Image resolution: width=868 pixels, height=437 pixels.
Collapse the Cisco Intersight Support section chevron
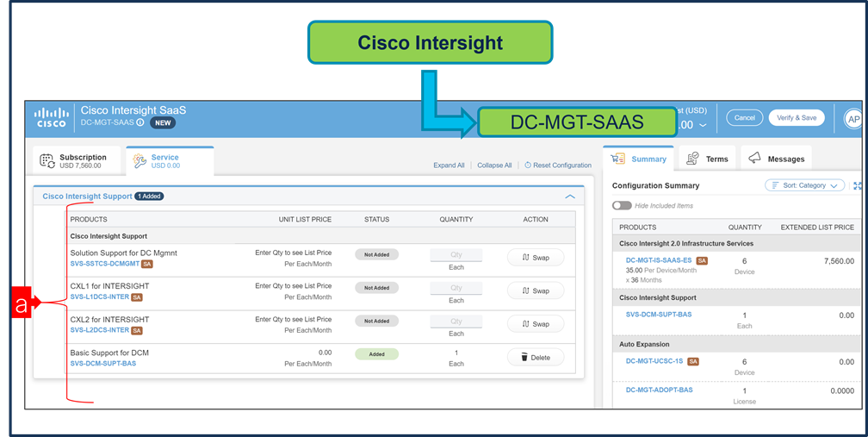pyautogui.click(x=570, y=197)
